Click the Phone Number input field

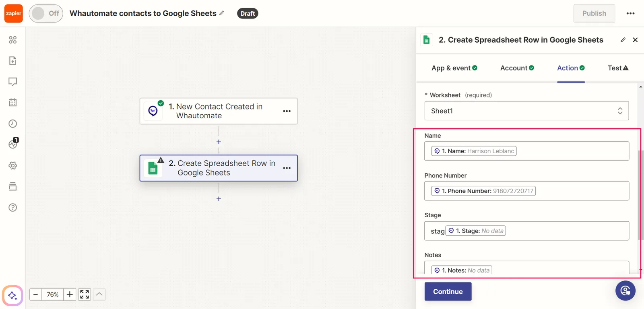click(x=526, y=191)
